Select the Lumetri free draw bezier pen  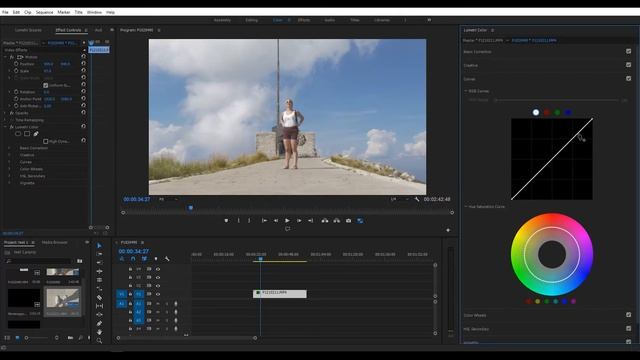click(36, 133)
